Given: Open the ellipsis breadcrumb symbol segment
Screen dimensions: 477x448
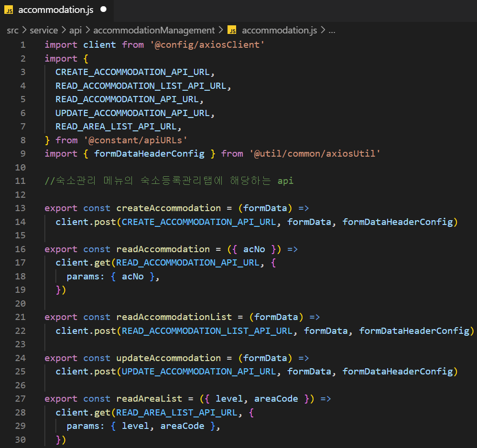Looking at the screenshot, I should coord(332,31).
